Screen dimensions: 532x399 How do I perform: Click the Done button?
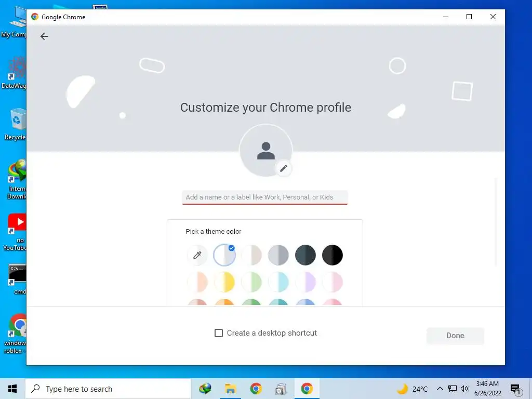tap(455, 336)
